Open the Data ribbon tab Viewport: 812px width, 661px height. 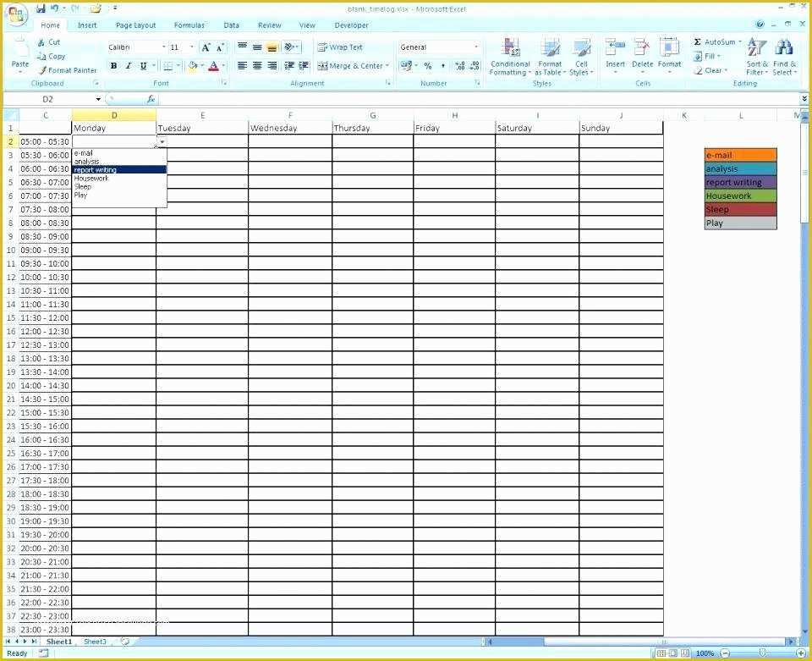(x=231, y=25)
